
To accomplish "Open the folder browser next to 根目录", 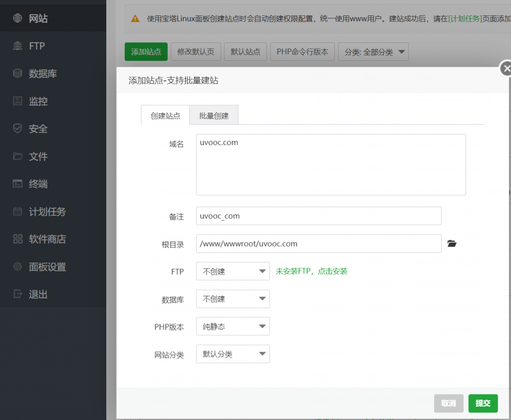I will point(452,243).
